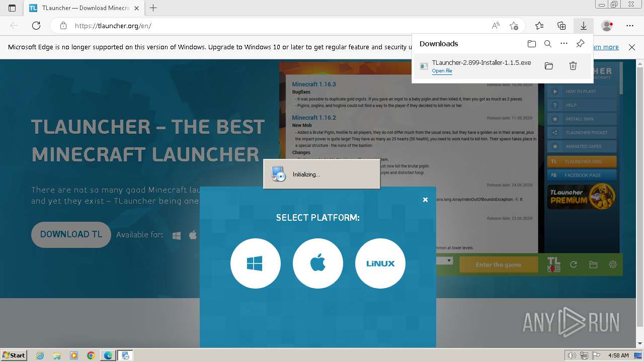Click the TL Mods icon
The height and width of the screenshot is (362, 644).
(x=554, y=265)
